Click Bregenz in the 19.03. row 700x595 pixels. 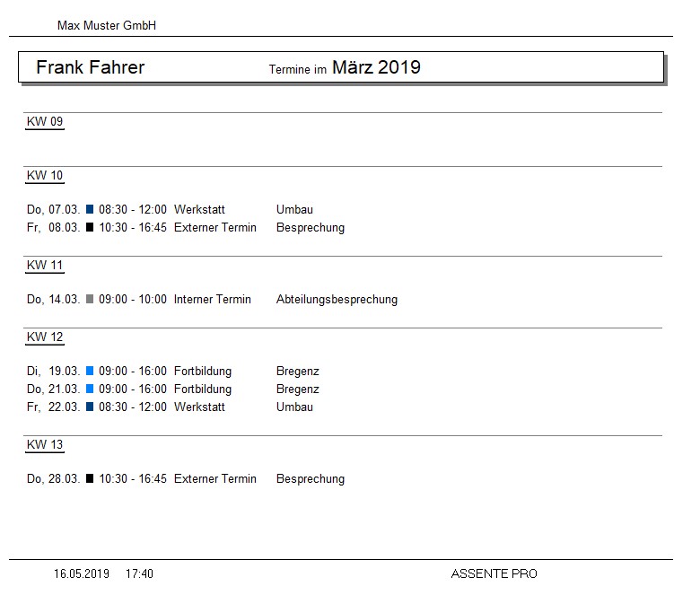click(298, 372)
